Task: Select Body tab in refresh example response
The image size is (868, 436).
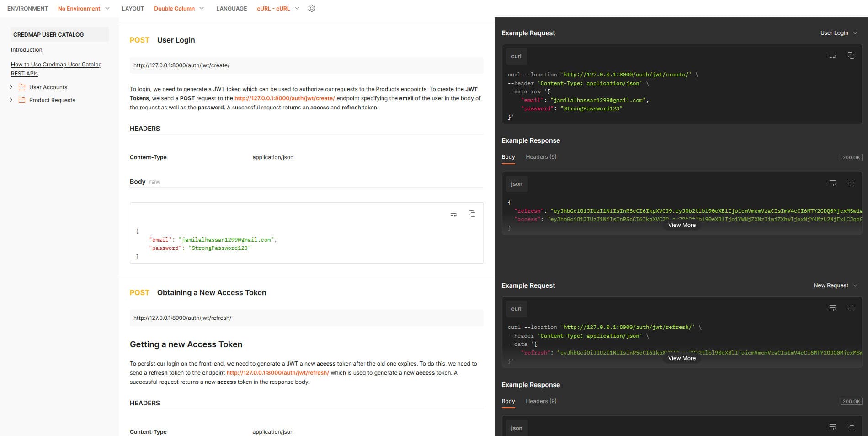Action: 508,401
